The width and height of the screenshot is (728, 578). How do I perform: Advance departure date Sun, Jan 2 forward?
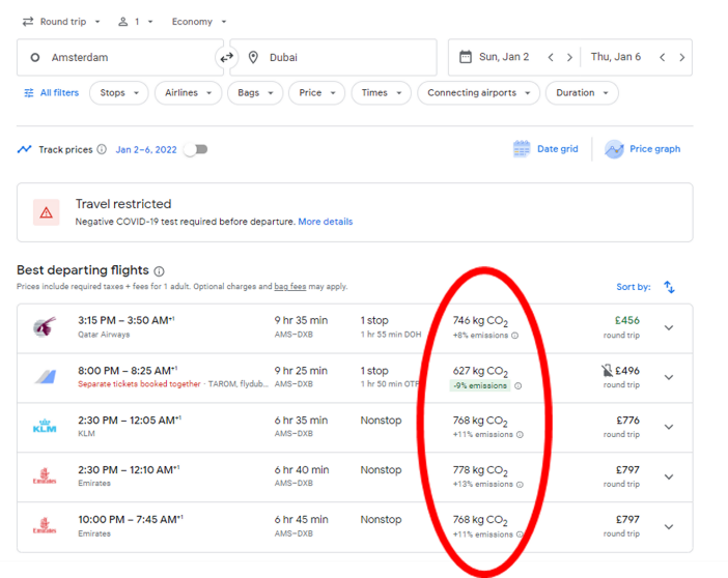(x=569, y=57)
